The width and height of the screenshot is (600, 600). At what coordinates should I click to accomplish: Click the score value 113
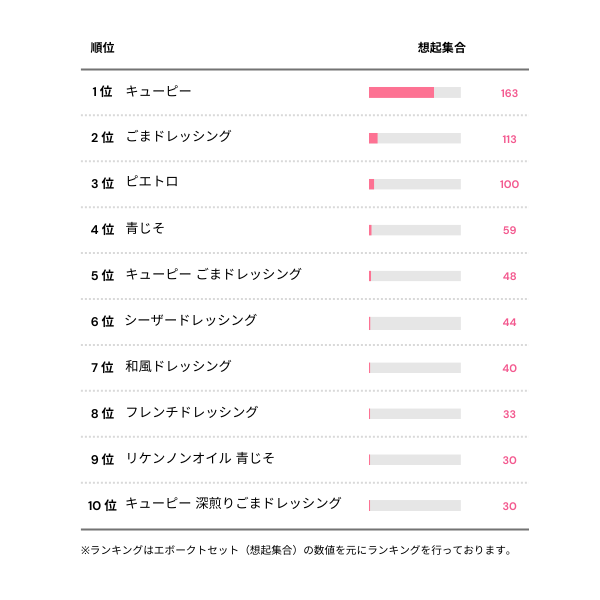click(x=509, y=139)
